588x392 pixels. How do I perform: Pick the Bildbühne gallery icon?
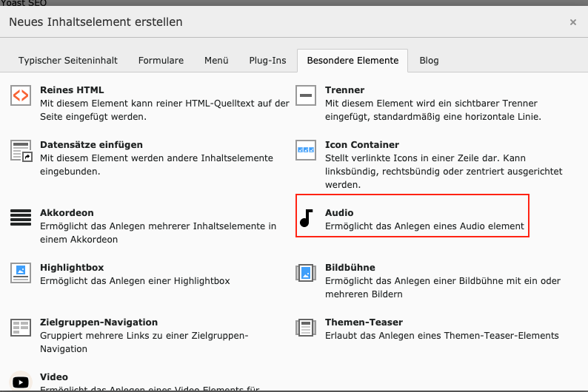(x=306, y=272)
